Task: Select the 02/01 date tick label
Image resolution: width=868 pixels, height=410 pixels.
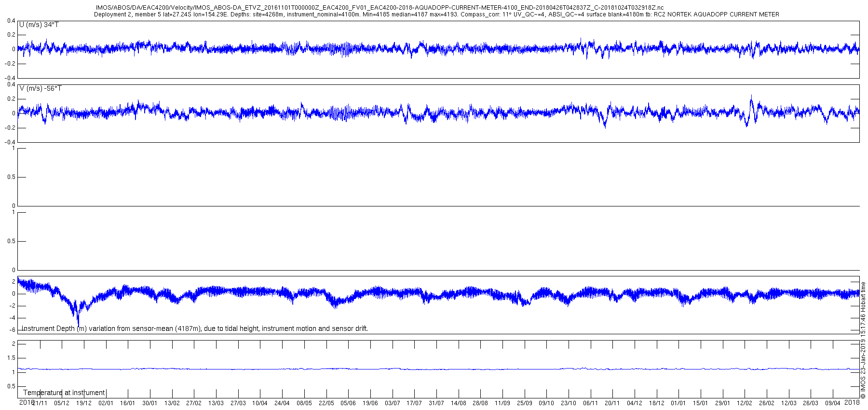Action: tap(106, 403)
